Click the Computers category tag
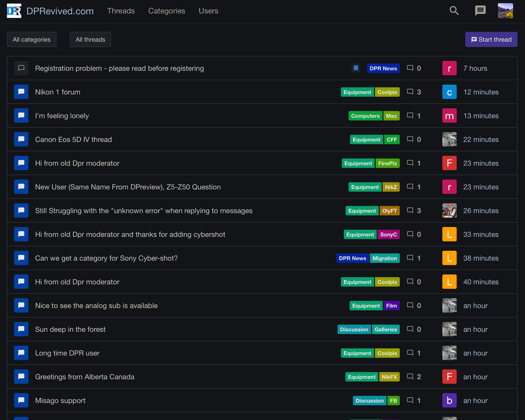Viewport: 525px width, 420px height. point(365,116)
